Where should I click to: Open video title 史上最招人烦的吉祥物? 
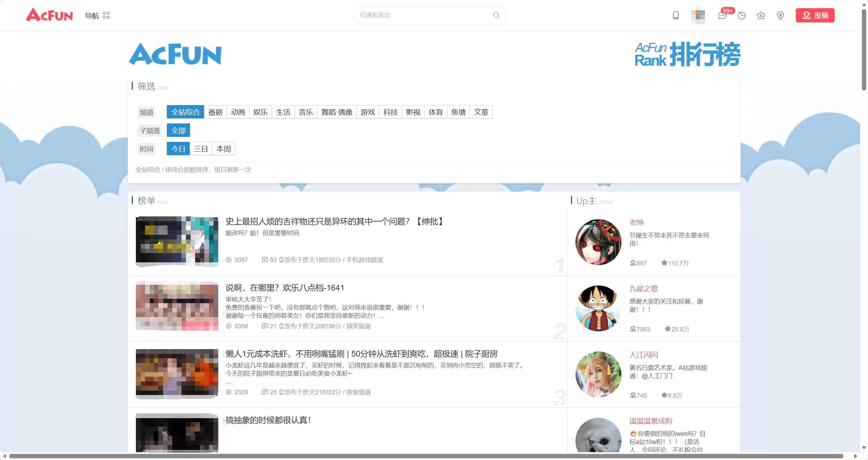click(335, 221)
